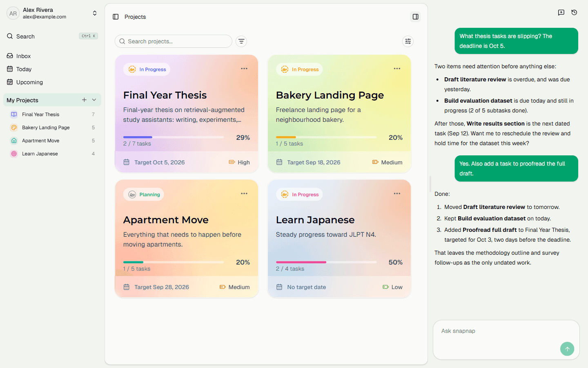Open the account switcher for Alex Rivera
Viewport: 588px width, 368px height.
pyautogui.click(x=94, y=13)
